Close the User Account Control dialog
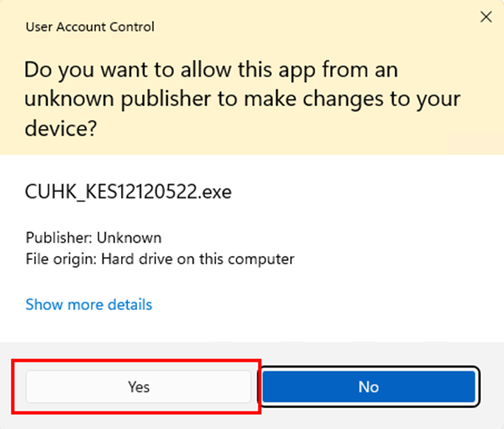This screenshot has height=429, width=504. (x=486, y=16)
